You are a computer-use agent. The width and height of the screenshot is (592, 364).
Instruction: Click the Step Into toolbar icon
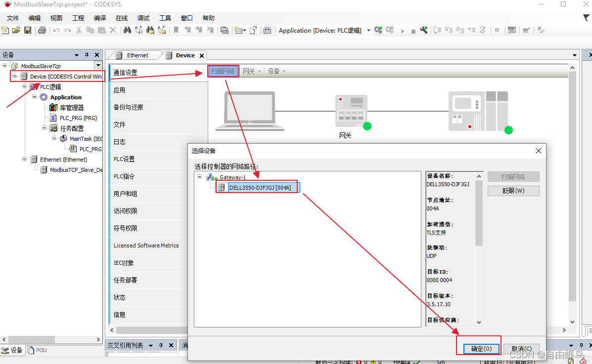pyautogui.click(x=449, y=30)
